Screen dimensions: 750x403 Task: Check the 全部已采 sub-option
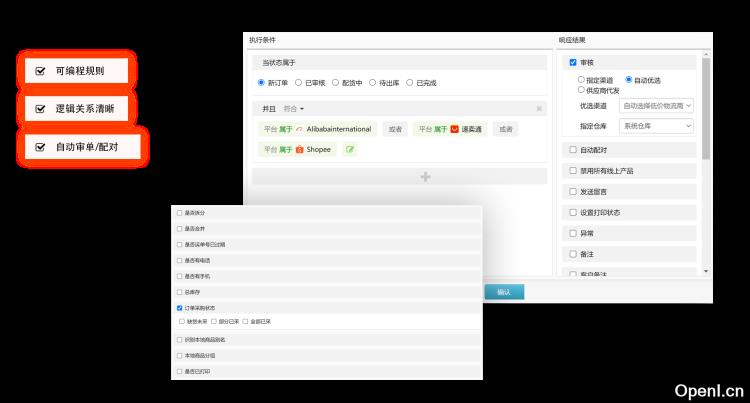[245, 322]
